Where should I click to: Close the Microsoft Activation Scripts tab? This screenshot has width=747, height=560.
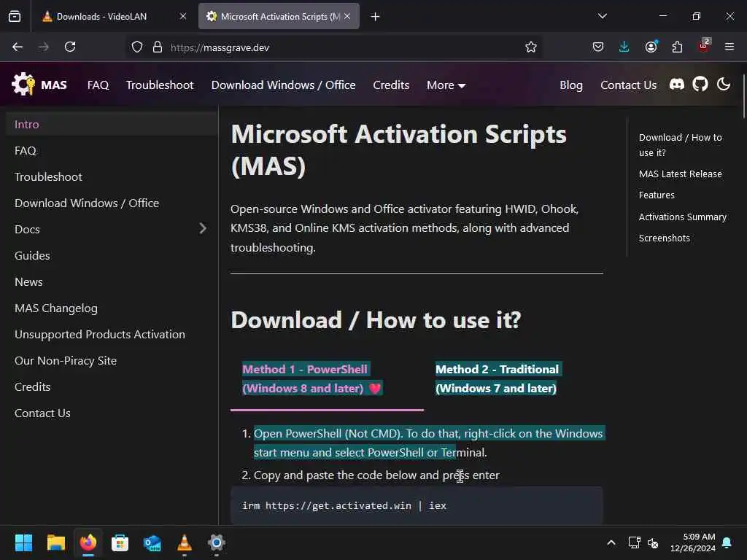(x=347, y=17)
